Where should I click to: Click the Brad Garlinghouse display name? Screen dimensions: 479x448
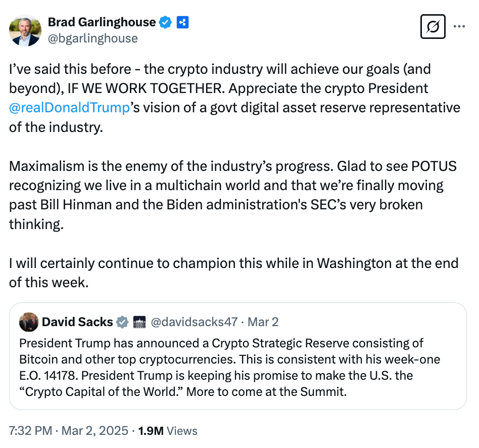(x=102, y=22)
